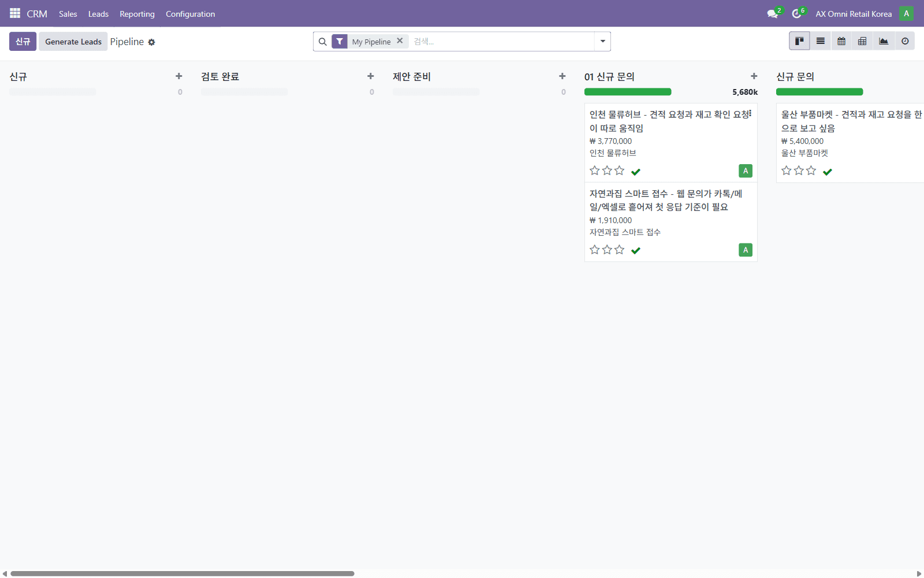924x578 pixels.
Task: Toggle priority star on 울산 부품마켓 card
Action: click(x=786, y=171)
